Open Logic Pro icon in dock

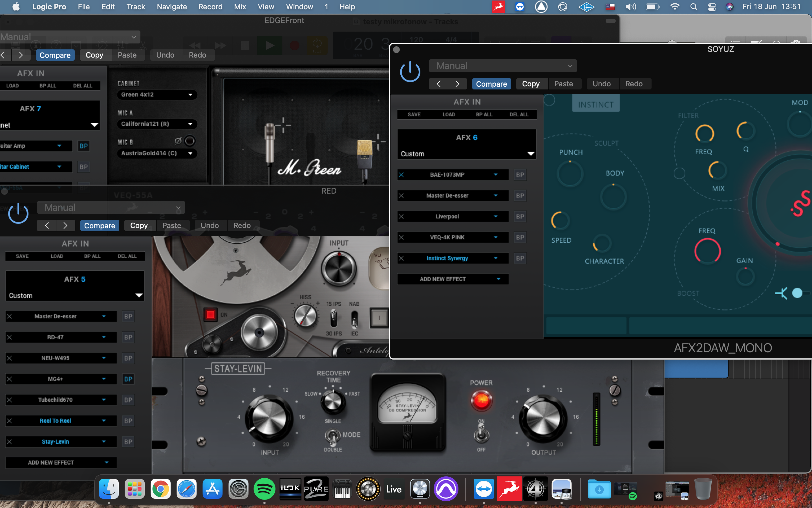coord(420,489)
